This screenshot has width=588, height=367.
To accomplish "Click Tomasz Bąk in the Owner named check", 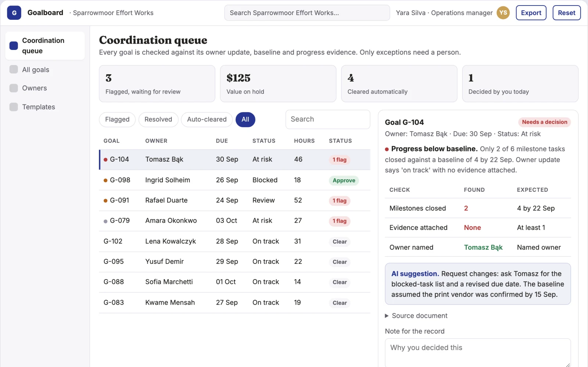I will click(483, 247).
